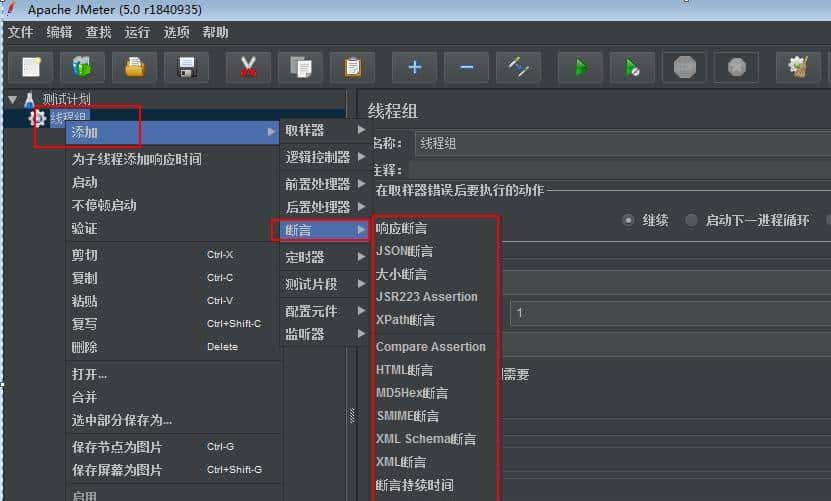Open the 选项 menu

coord(176,32)
